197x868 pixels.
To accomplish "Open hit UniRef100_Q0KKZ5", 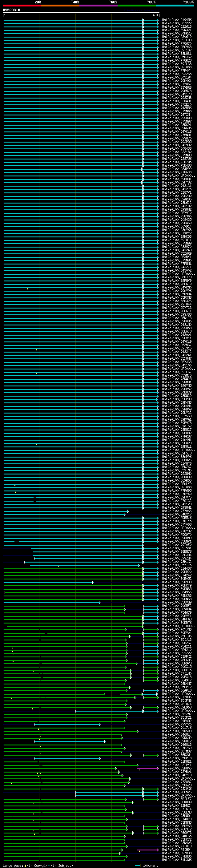I will pos(177,33).
